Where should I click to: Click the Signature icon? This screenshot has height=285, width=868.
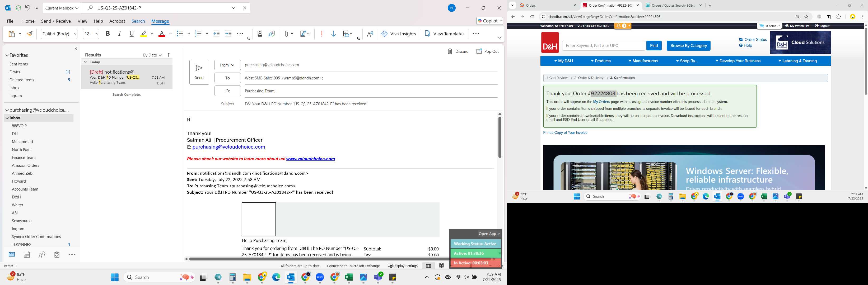click(x=303, y=34)
